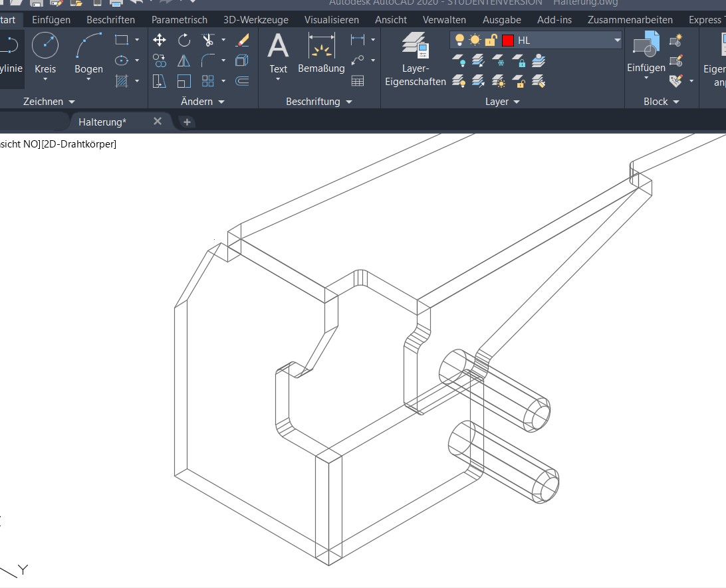This screenshot has width=726, height=588.
Task: Click the Eraser tool icon
Action: (x=243, y=41)
